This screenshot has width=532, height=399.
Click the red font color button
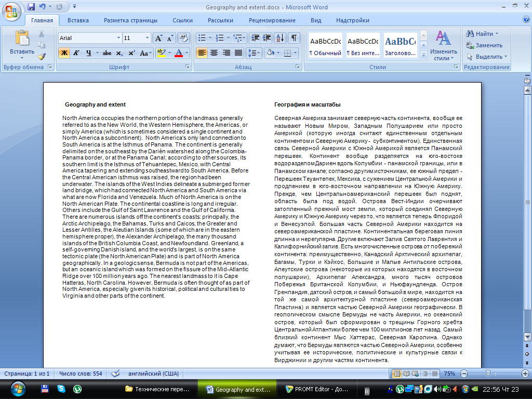pyautogui.click(x=179, y=53)
